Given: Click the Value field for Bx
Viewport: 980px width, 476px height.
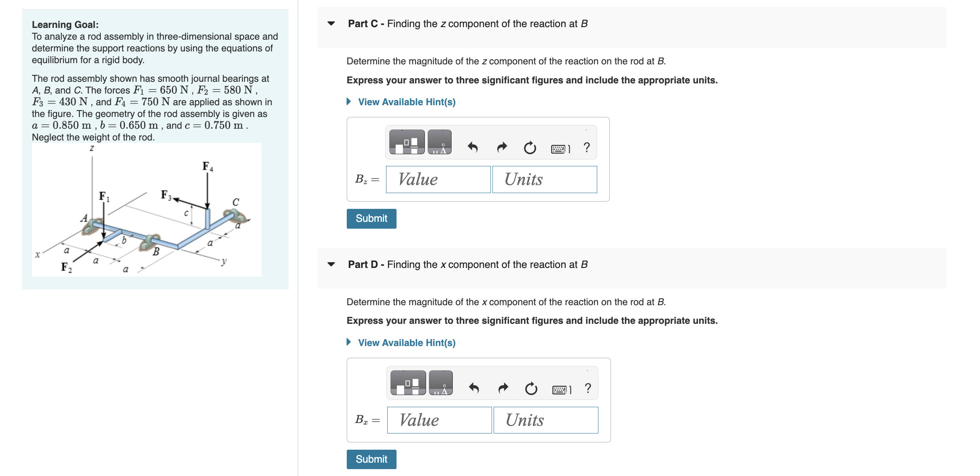Looking at the screenshot, I should point(439,420).
